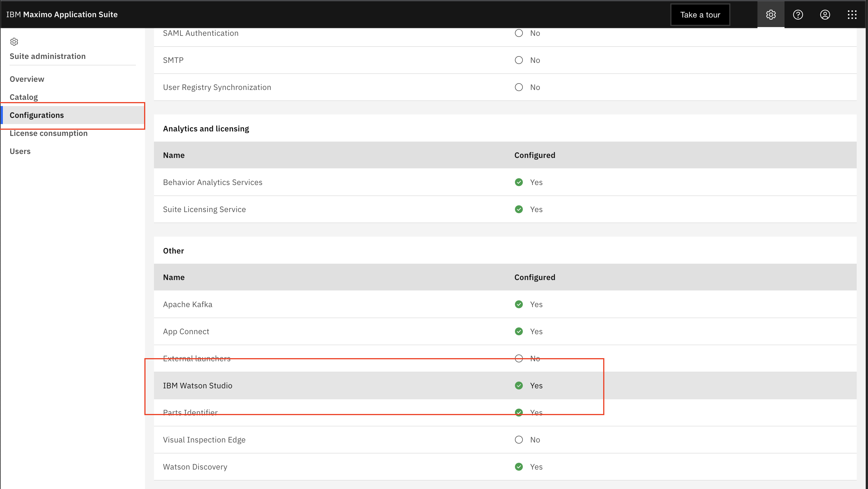The image size is (868, 489).
Task: Open the help question mark icon
Action: pyautogui.click(x=797, y=14)
